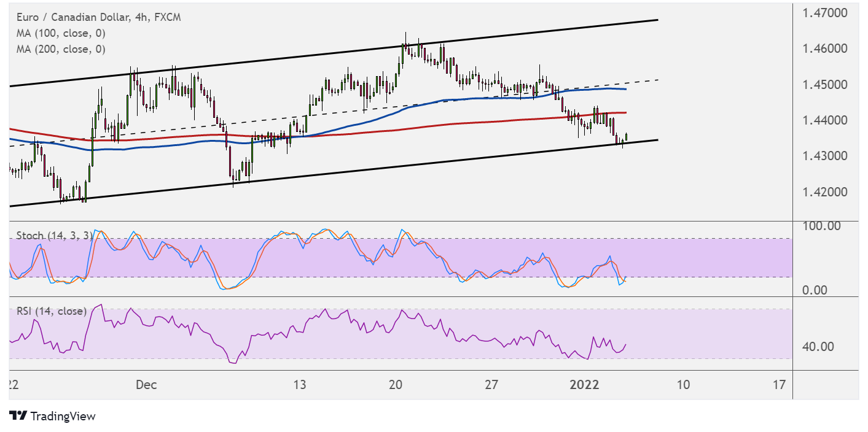The height and width of the screenshot is (432, 868).
Task: Click the 1.43000 price axis label
Action: [825, 156]
